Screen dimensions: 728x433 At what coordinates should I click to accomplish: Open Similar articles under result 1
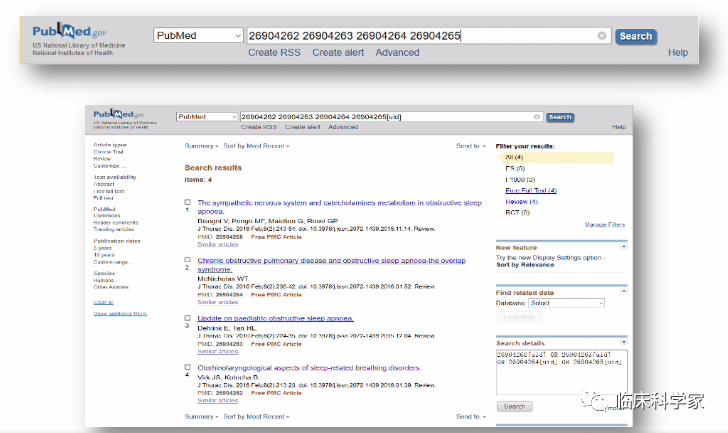218,245
